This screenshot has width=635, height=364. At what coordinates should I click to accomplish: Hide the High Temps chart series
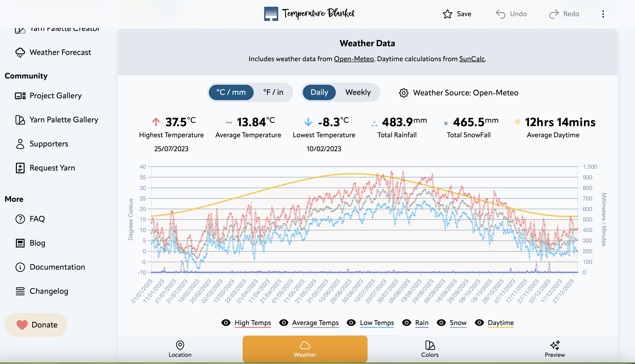click(x=226, y=323)
